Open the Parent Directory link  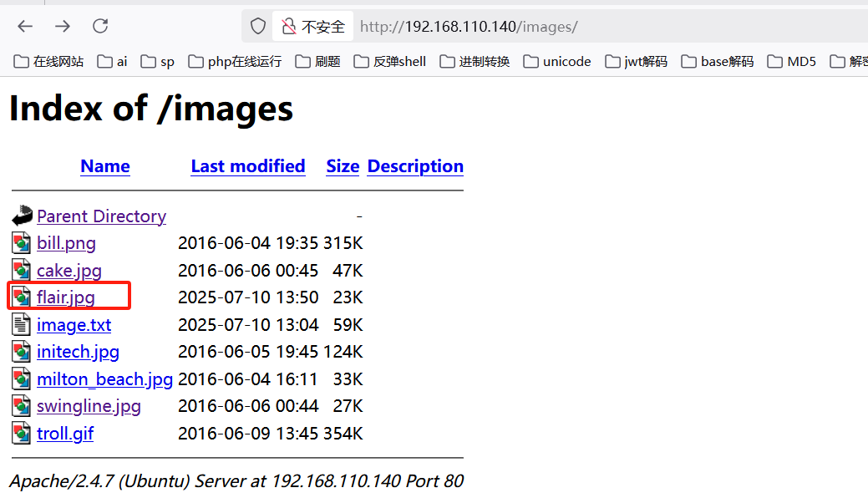[101, 216]
